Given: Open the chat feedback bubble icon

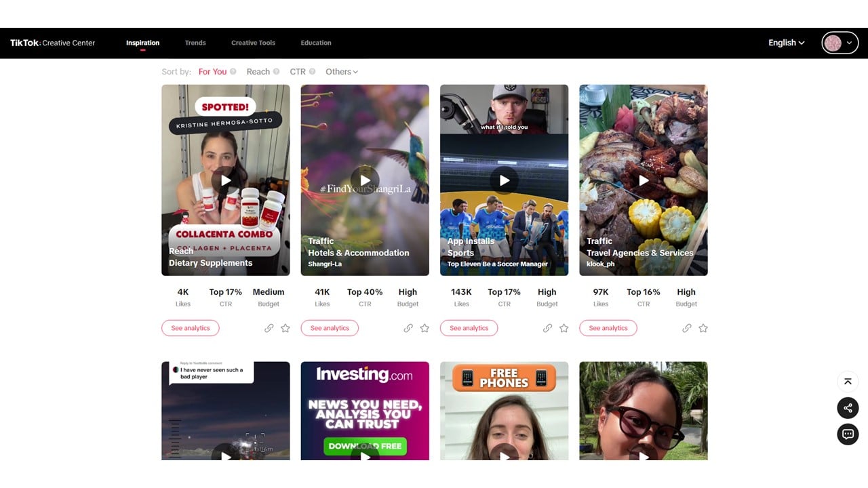Looking at the screenshot, I should [848, 434].
